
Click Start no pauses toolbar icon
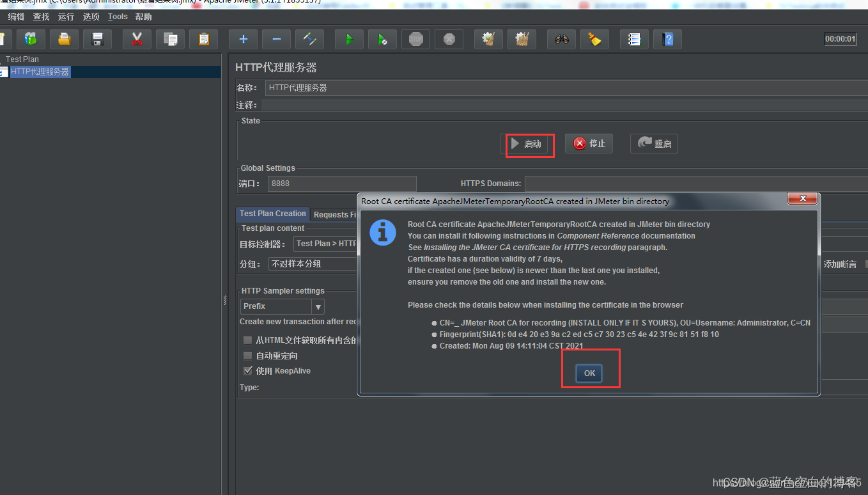coord(382,39)
